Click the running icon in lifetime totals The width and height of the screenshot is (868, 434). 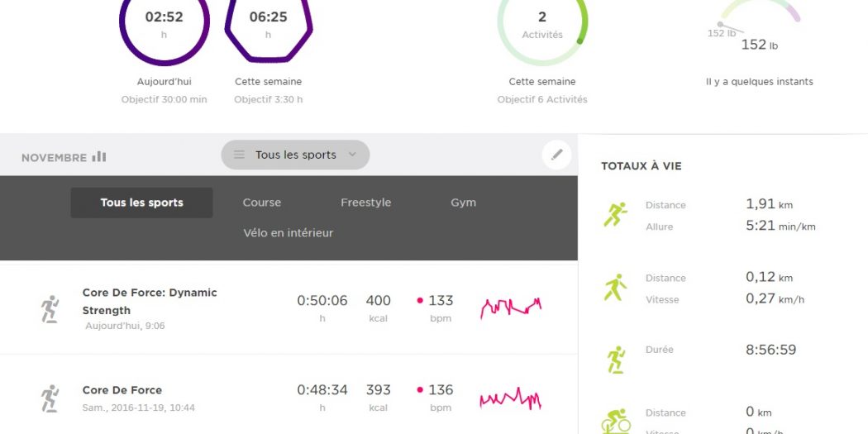click(614, 215)
